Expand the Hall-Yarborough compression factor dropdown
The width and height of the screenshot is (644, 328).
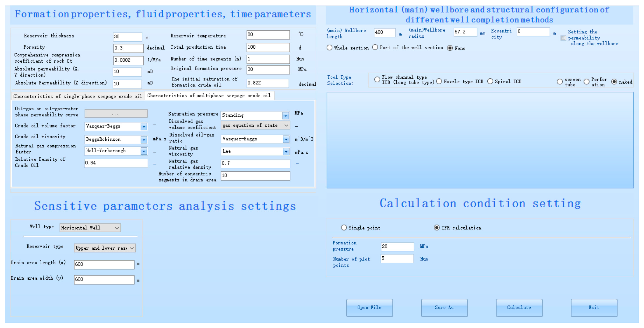tap(144, 151)
